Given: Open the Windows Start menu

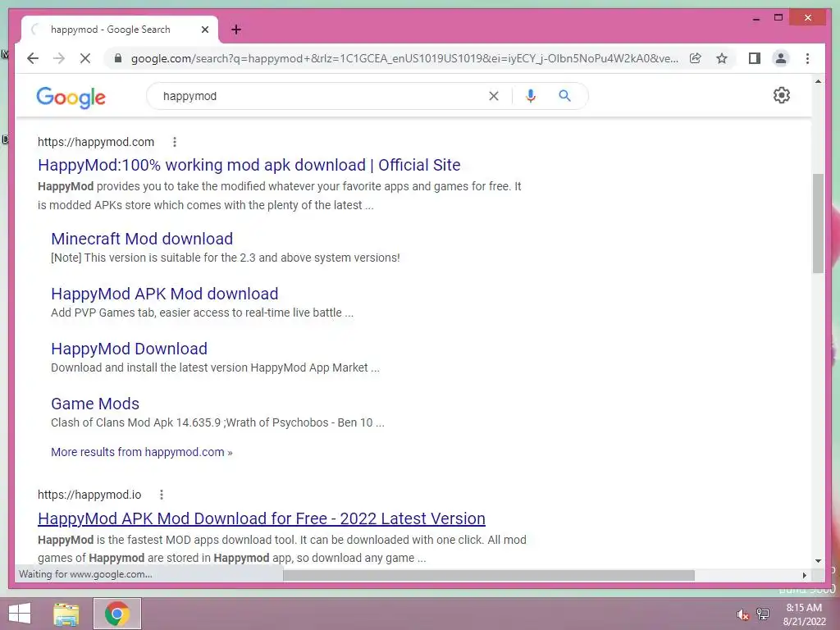Looking at the screenshot, I should (20, 614).
